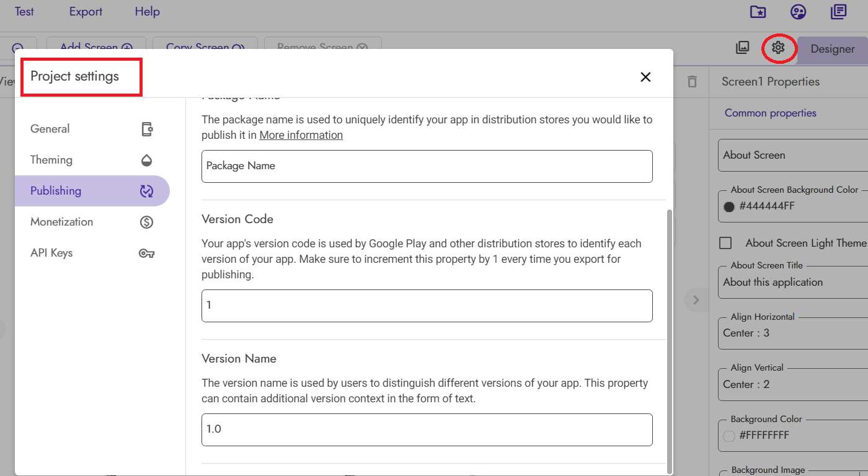Open the Help menu
Viewport: 868px width, 476px height.
(147, 12)
